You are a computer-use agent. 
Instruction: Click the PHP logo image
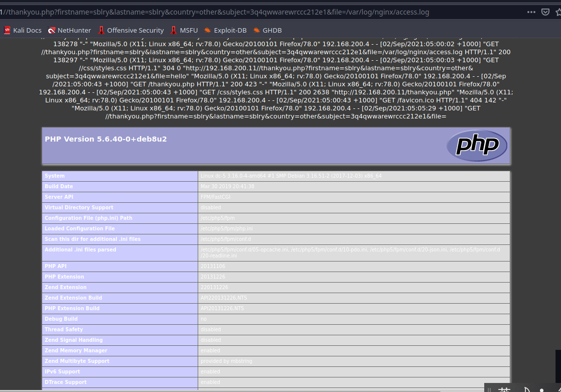click(x=477, y=146)
